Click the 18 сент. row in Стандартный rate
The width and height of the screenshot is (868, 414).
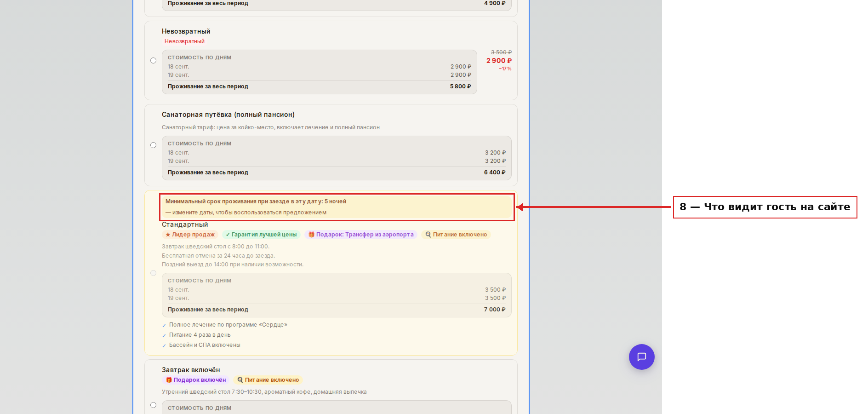tap(337, 290)
